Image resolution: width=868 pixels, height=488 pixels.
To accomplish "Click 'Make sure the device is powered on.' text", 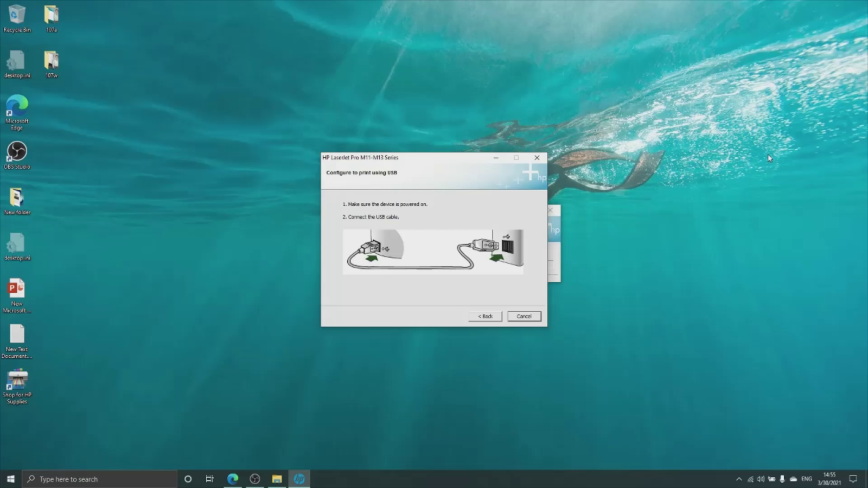I will pyautogui.click(x=387, y=204).
